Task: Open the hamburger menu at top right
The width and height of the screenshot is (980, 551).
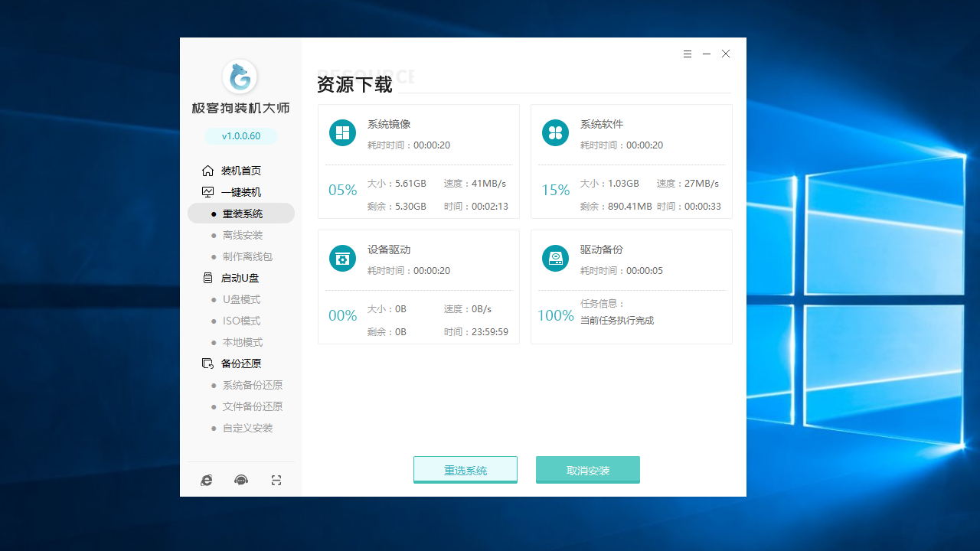Action: click(x=688, y=54)
